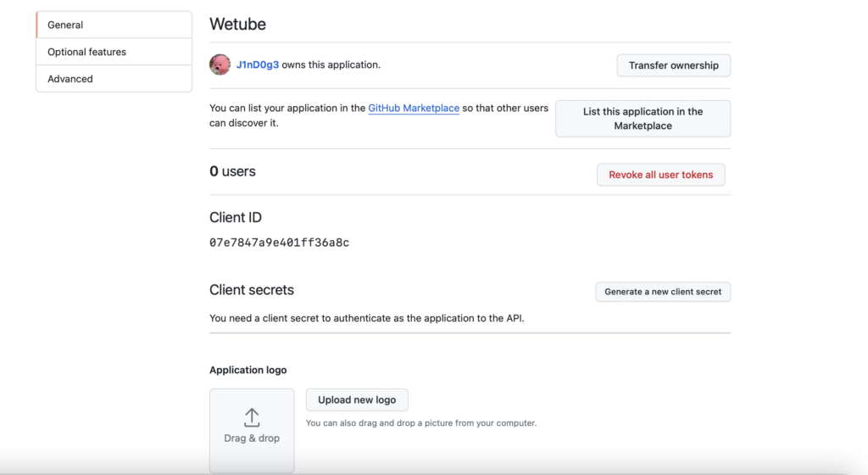Click the Application logo label
Screen dimensions: 868x475
[x=248, y=370]
